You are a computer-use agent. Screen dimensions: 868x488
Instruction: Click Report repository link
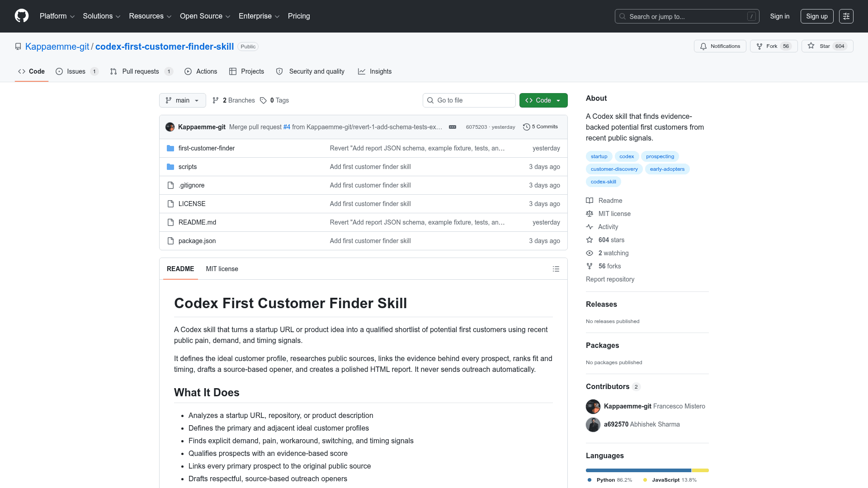[x=610, y=279]
